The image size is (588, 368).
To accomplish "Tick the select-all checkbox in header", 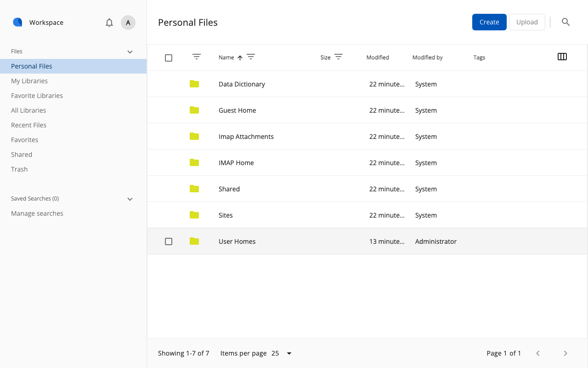I will 169,58.
